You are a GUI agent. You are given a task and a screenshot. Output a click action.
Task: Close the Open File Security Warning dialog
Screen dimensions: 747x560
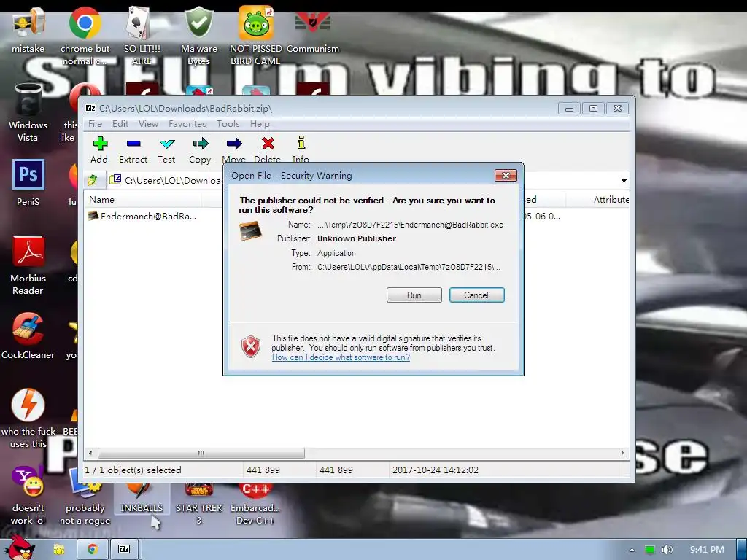506,175
